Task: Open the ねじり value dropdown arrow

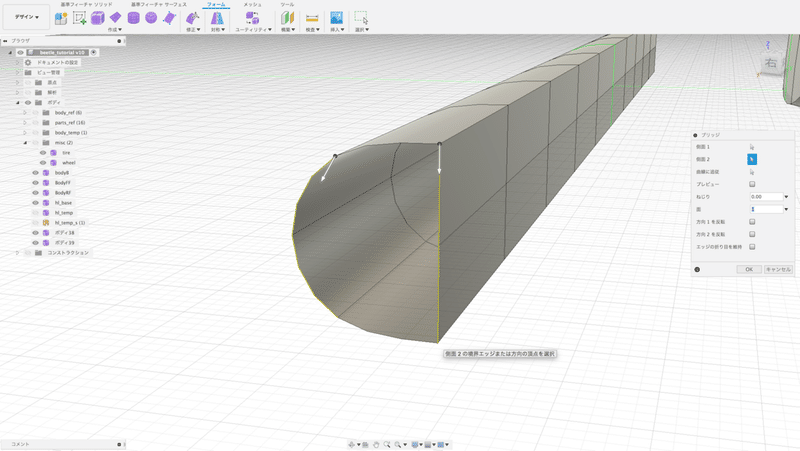Action: (786, 197)
